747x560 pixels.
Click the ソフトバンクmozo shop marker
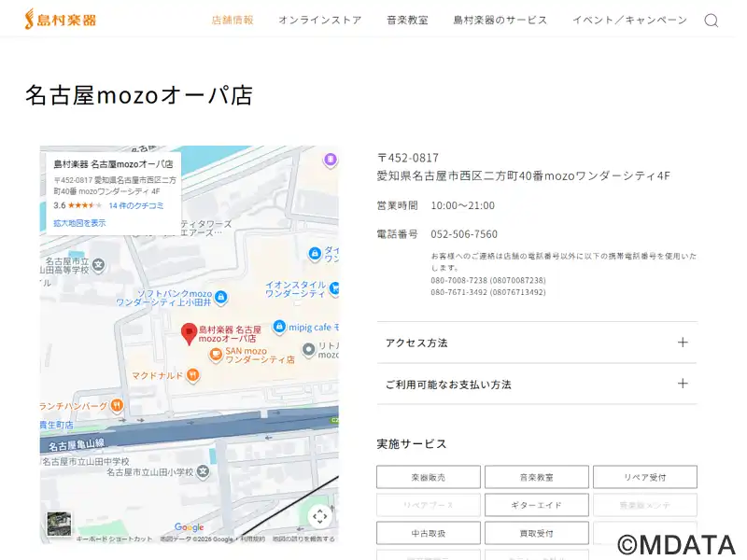coord(220,297)
